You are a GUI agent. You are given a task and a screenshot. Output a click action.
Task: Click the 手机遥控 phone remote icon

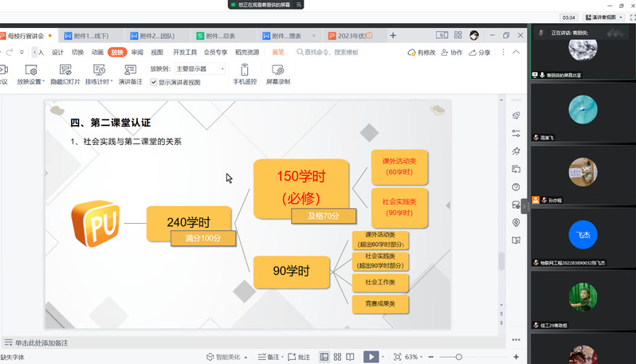click(245, 70)
